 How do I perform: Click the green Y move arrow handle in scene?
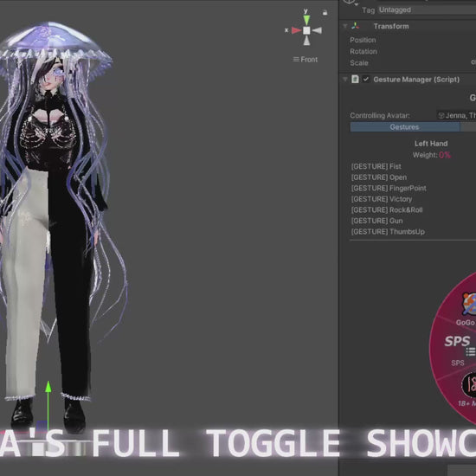[x=48, y=387]
